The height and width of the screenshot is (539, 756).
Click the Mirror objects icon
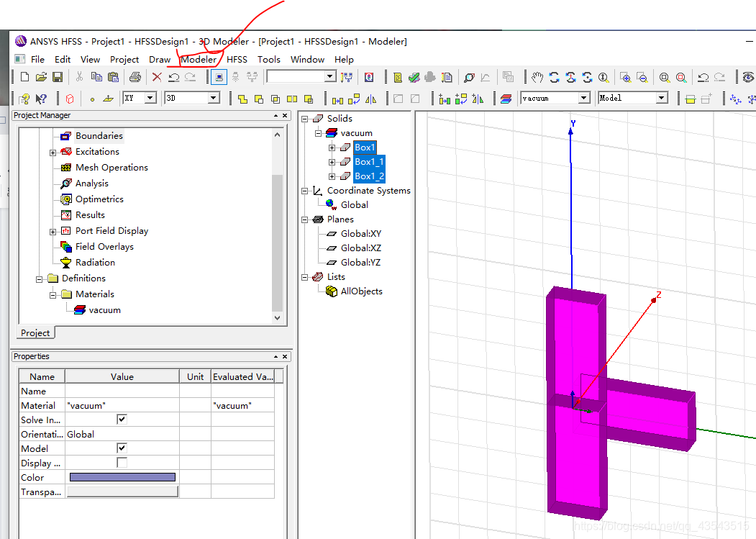coord(370,99)
